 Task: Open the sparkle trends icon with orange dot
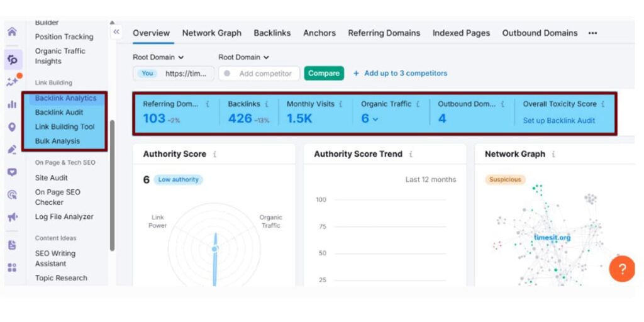(x=12, y=82)
